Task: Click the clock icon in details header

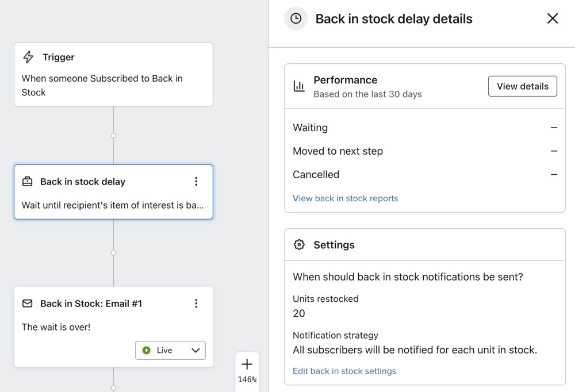Action: 296,19
